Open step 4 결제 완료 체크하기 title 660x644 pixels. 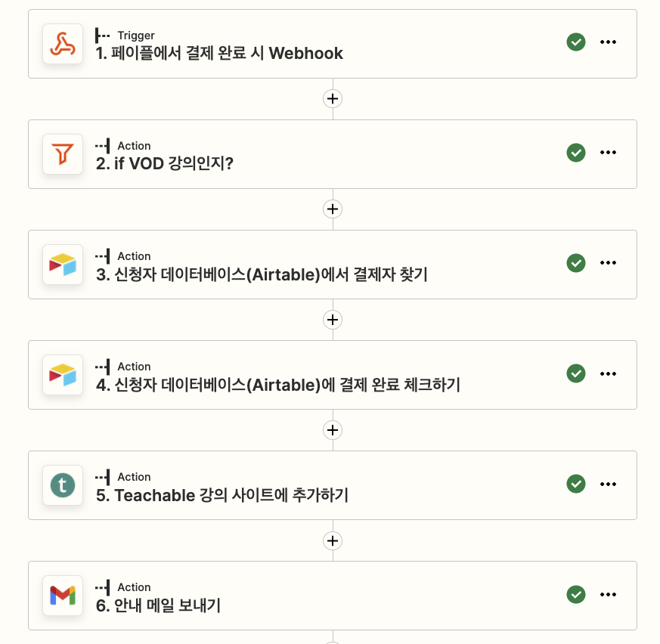(x=278, y=385)
